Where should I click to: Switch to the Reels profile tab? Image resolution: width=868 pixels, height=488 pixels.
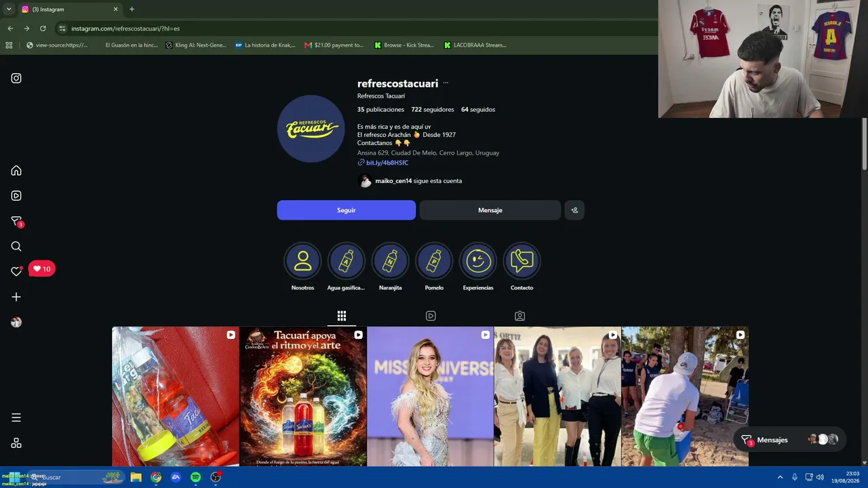tap(431, 316)
